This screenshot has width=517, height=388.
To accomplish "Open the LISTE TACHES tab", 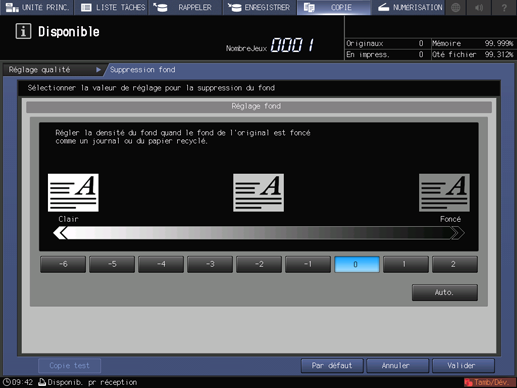I will point(111,7).
